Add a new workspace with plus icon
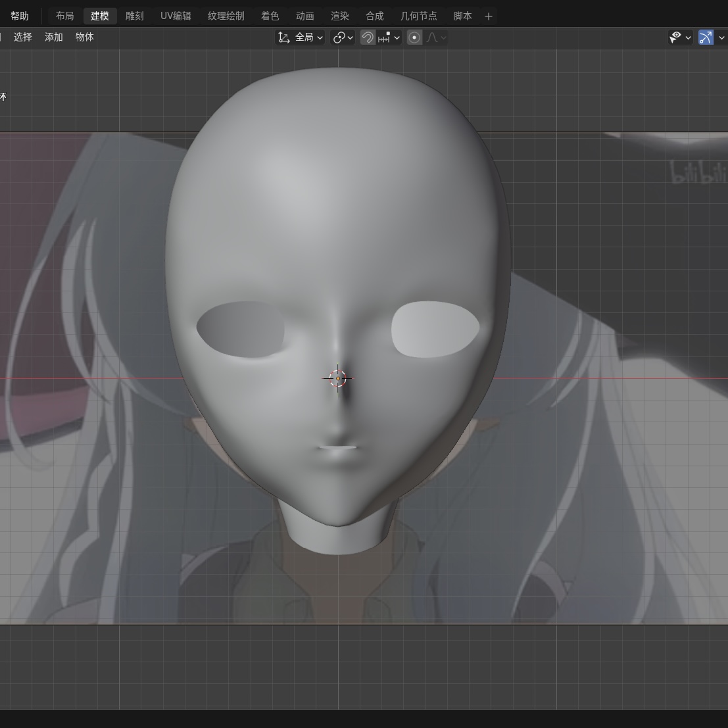This screenshot has width=728, height=728. [x=488, y=16]
